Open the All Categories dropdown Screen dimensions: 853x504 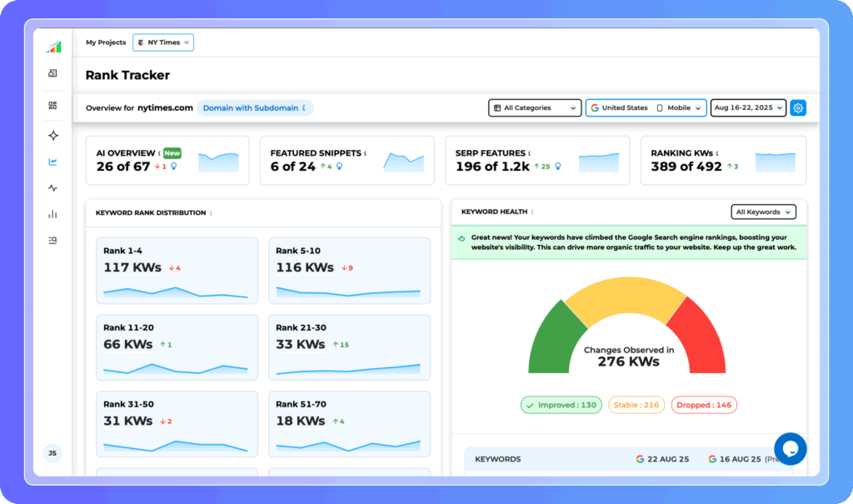click(x=534, y=108)
